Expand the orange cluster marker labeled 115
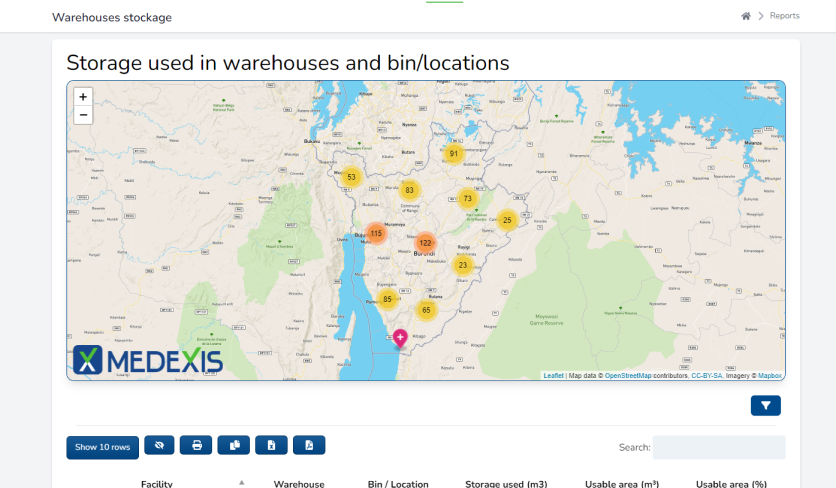Screen dimensions: 836x488 click(x=375, y=233)
